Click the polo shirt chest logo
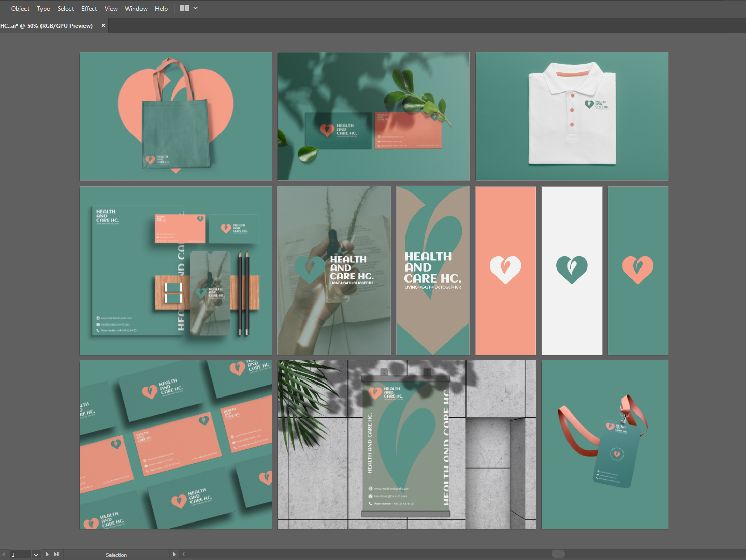Image resolution: width=746 pixels, height=560 pixels. click(597, 105)
